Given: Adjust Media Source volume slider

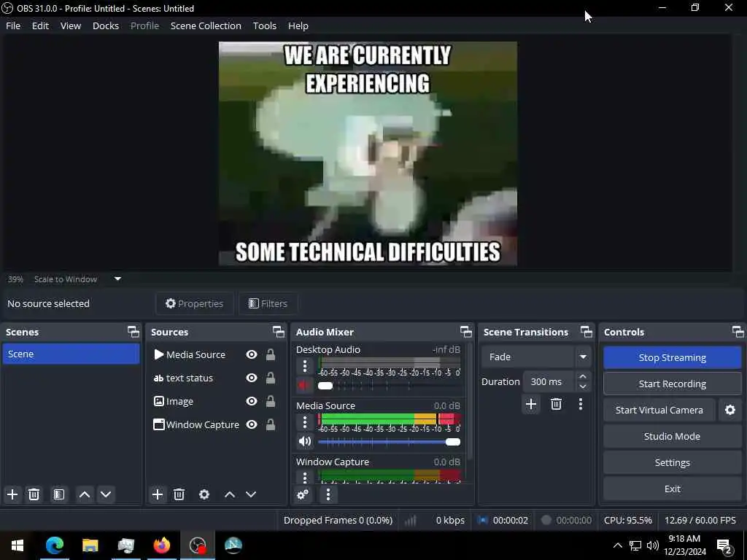Looking at the screenshot, I should (x=389, y=442).
